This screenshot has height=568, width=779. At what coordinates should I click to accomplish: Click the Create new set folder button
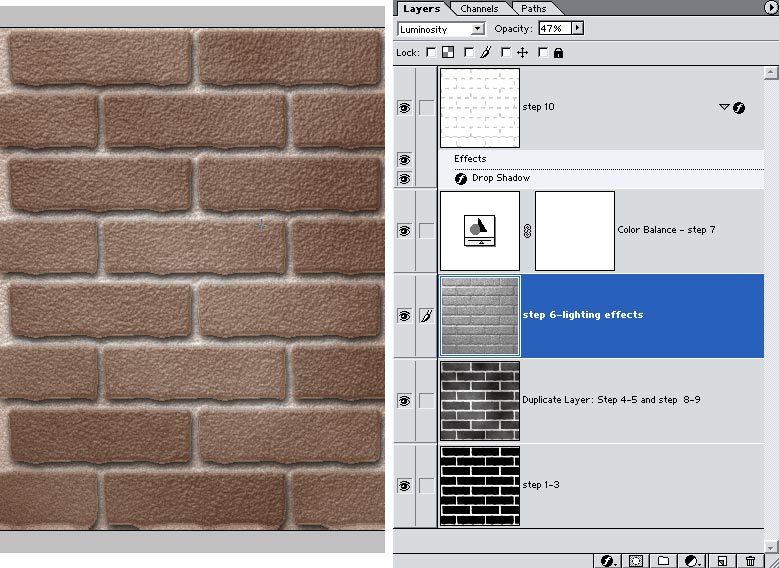pos(663,561)
